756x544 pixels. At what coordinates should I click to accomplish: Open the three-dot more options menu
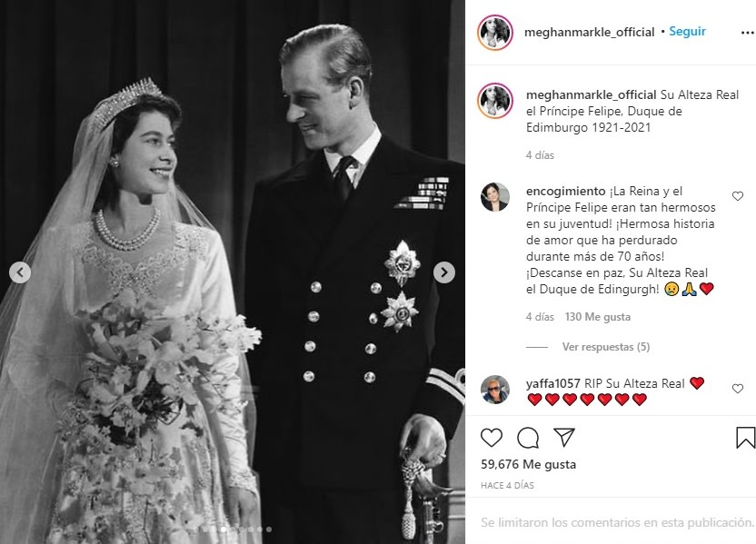click(x=747, y=33)
